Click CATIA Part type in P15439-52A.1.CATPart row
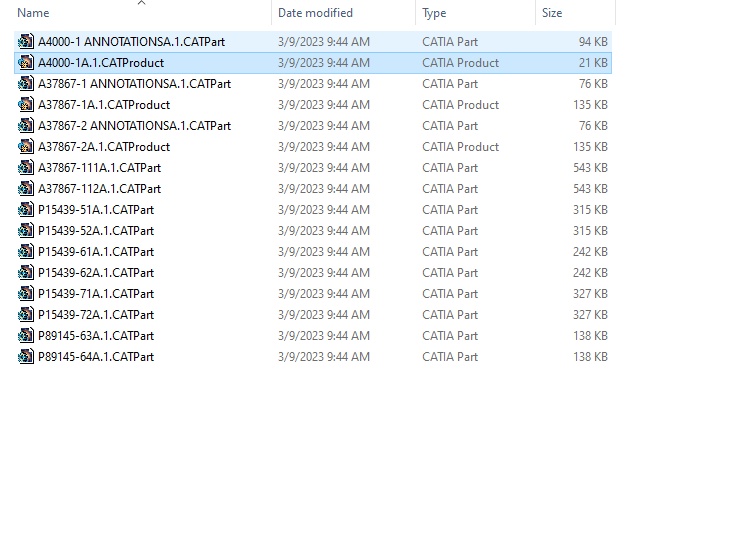Screen dimensions: 749x546 point(450,231)
